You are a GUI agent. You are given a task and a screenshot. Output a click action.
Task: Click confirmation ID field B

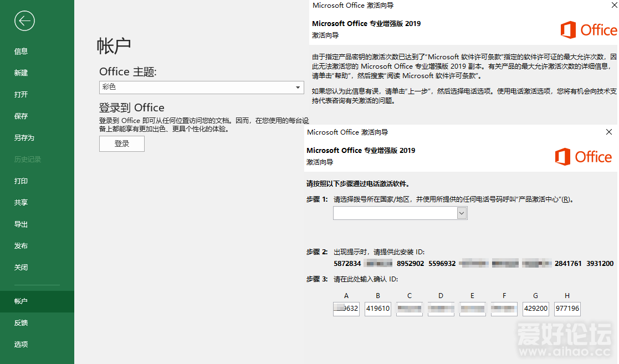pos(378,309)
